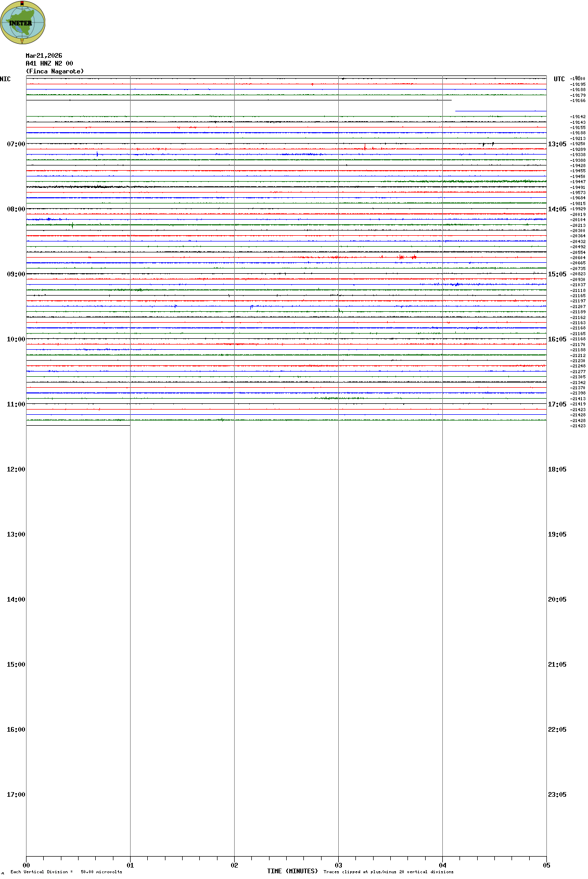Select the 23:05 UTC time label
This screenshot has height=879, width=588.
point(557,795)
